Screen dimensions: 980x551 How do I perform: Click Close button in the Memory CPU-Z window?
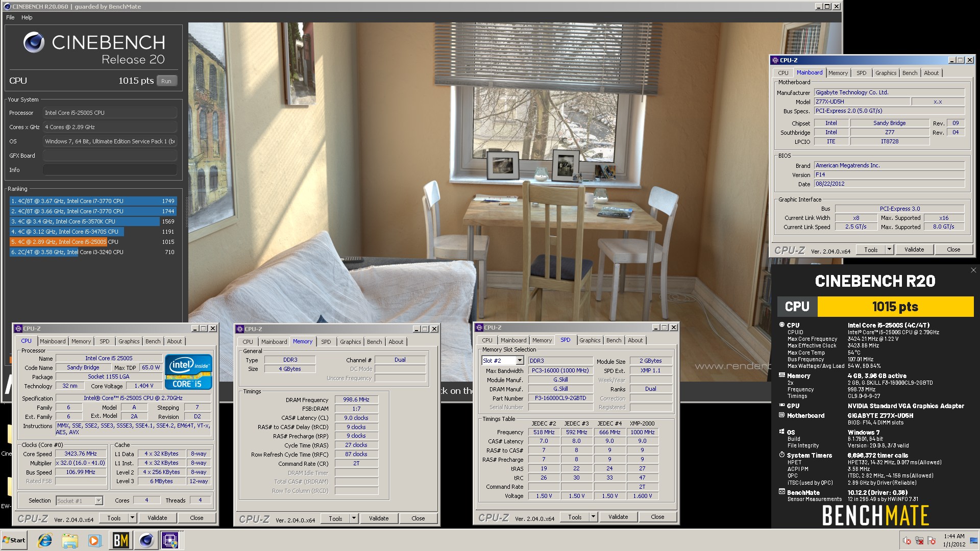point(418,518)
